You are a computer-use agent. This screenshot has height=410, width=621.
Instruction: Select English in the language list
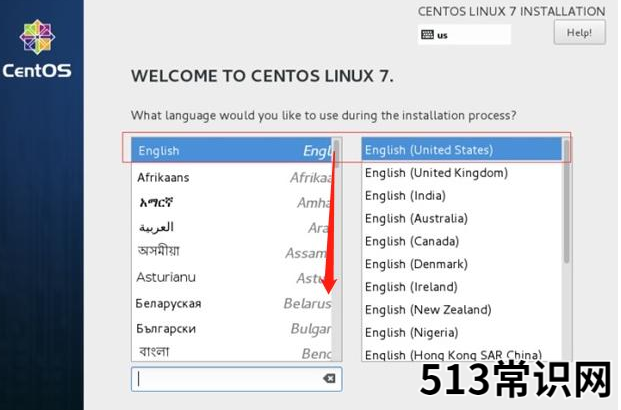tap(232, 150)
